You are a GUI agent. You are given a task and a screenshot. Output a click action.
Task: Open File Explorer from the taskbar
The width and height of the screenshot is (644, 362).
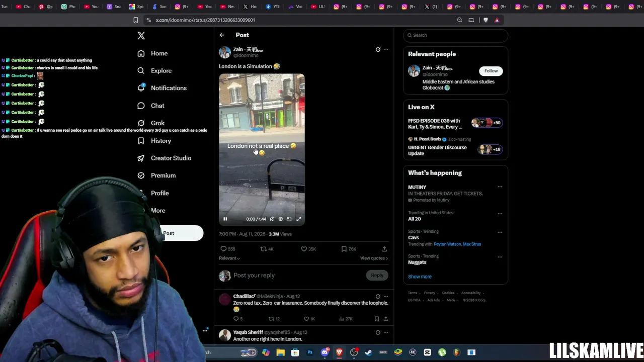(280, 352)
